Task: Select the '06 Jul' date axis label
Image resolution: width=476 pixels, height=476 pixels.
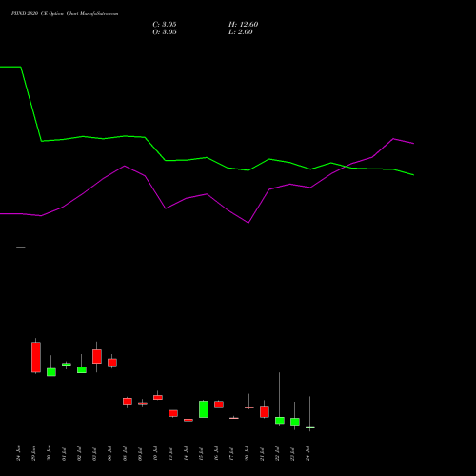Action: (x=109, y=454)
